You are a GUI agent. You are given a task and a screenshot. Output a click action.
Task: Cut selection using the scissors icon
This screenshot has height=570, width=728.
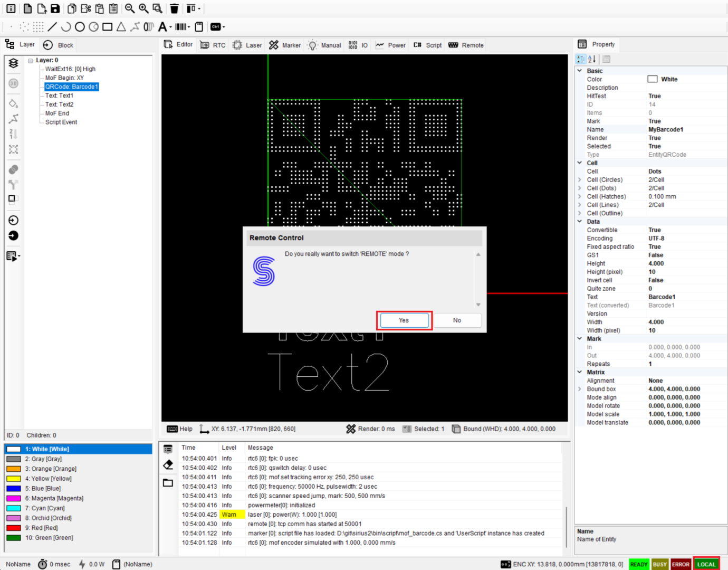85,8
